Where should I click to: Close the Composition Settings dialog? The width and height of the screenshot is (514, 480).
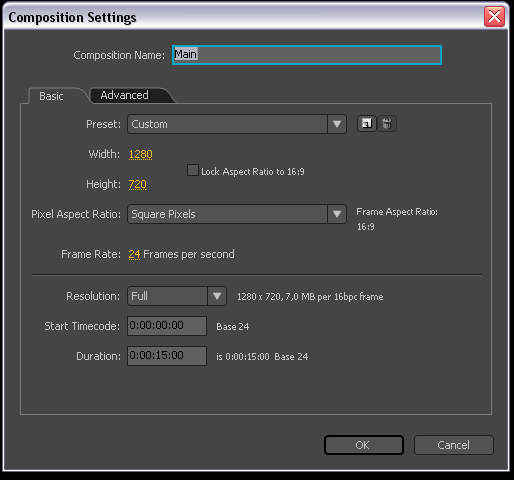coord(494,17)
